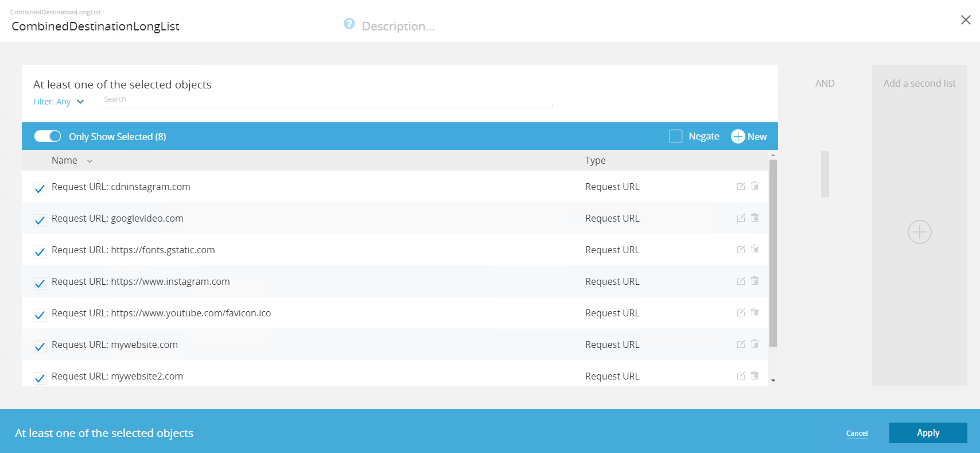This screenshot has height=453, width=980.
Task: Uncheck the cdninstagram.com checkbox
Action: pos(40,188)
